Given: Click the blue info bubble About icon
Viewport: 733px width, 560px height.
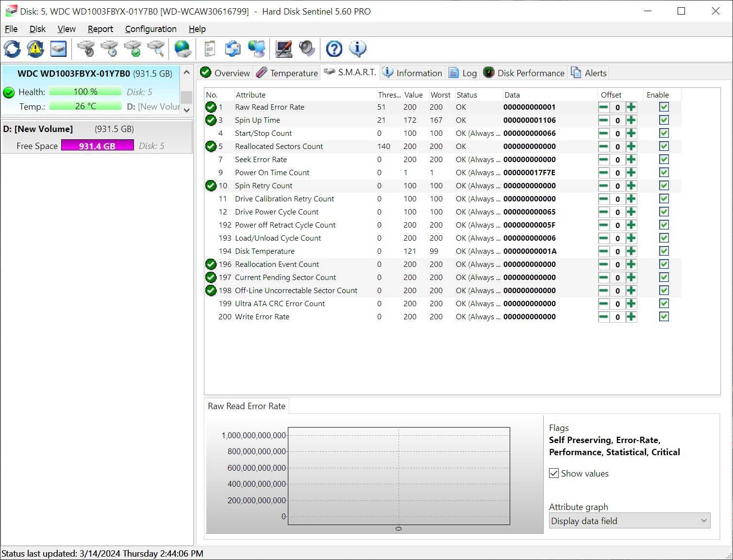Looking at the screenshot, I should (357, 49).
